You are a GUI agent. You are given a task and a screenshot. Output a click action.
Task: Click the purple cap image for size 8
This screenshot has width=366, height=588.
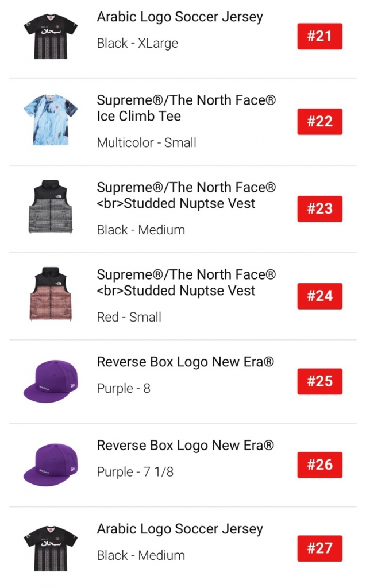click(51, 381)
